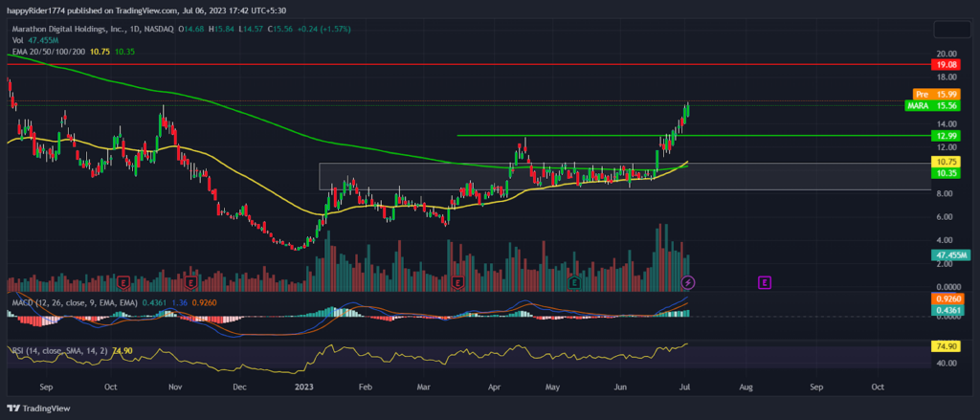Click the orange 0.9260 MACD signal label
Screen dimensions: 980x420
point(950,299)
